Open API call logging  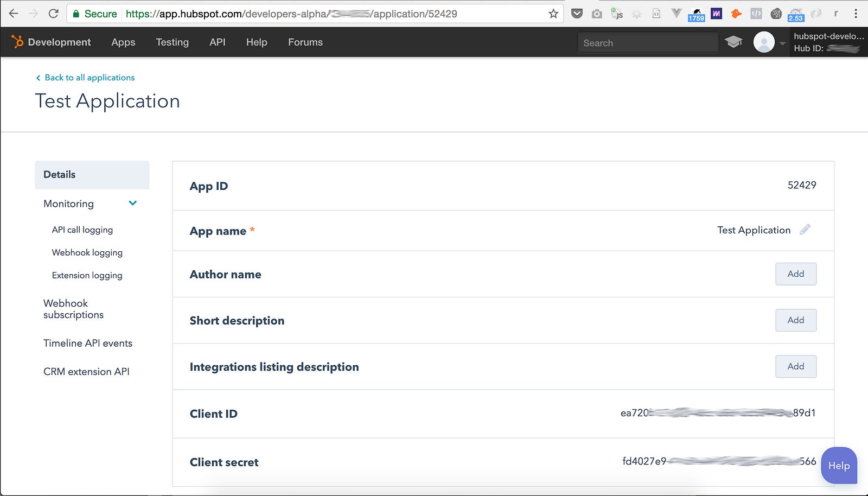(x=82, y=230)
